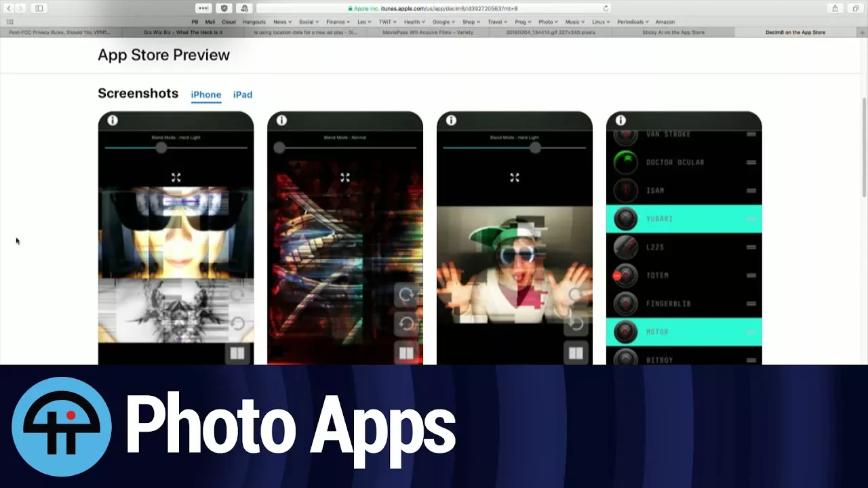Click the ghost extension toolbar icon
The height and width of the screenshot is (488, 868).
[x=244, y=8]
